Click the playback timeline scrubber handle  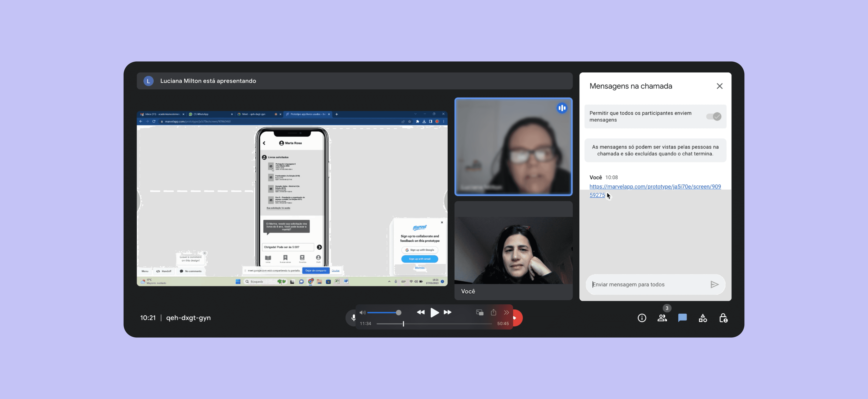tap(403, 324)
